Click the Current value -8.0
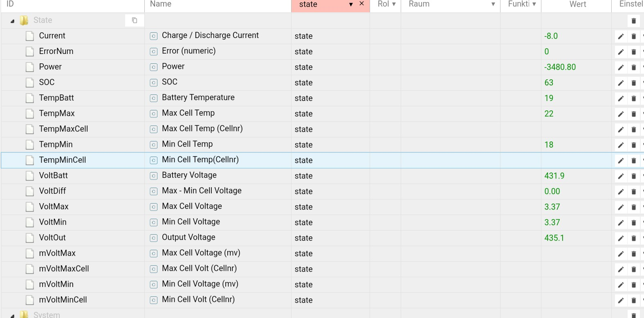The width and height of the screenshot is (644, 318). [x=551, y=36]
